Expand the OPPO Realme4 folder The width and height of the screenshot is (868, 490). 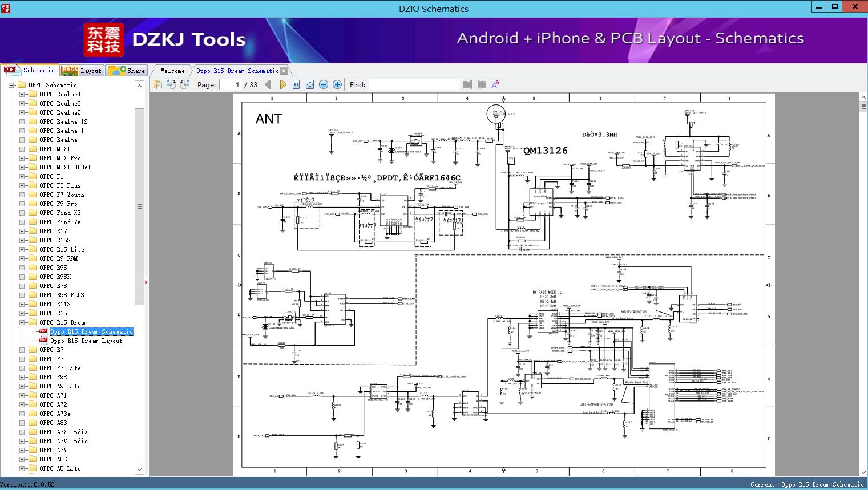(22, 94)
